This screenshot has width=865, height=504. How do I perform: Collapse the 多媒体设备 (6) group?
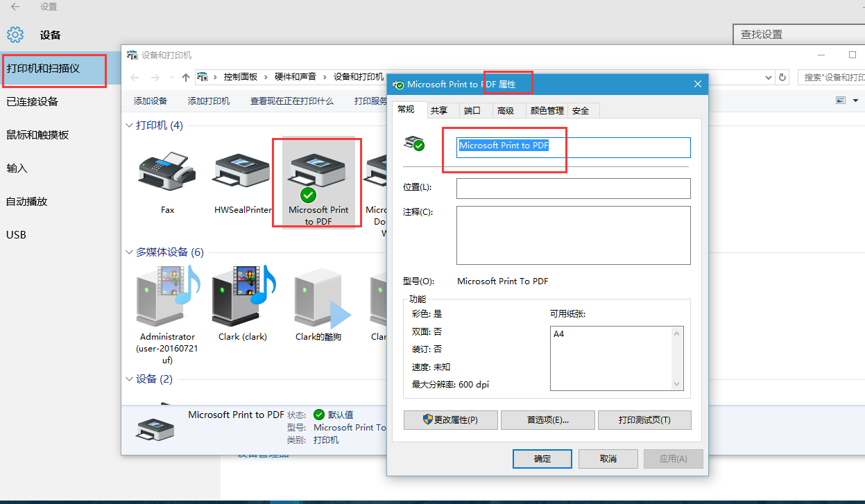(129, 252)
